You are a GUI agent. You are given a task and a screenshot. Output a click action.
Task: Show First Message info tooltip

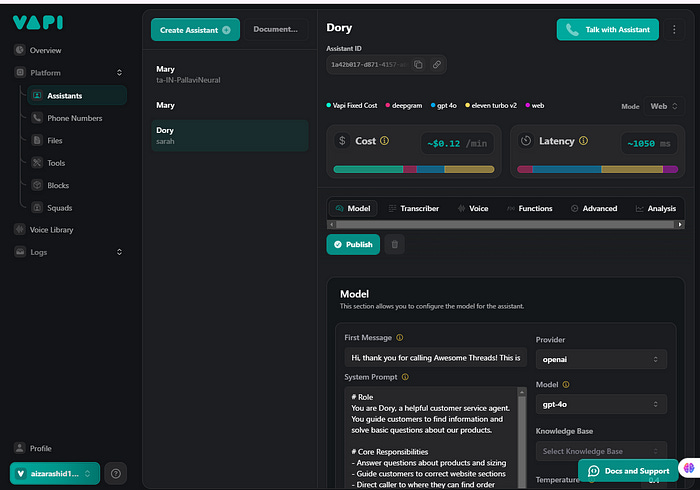(x=400, y=337)
